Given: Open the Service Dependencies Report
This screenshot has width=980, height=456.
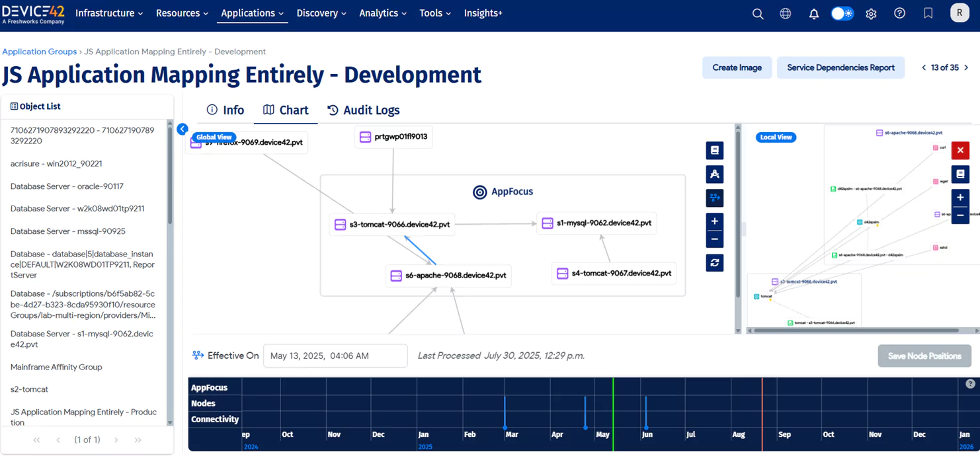Looking at the screenshot, I should click(840, 67).
